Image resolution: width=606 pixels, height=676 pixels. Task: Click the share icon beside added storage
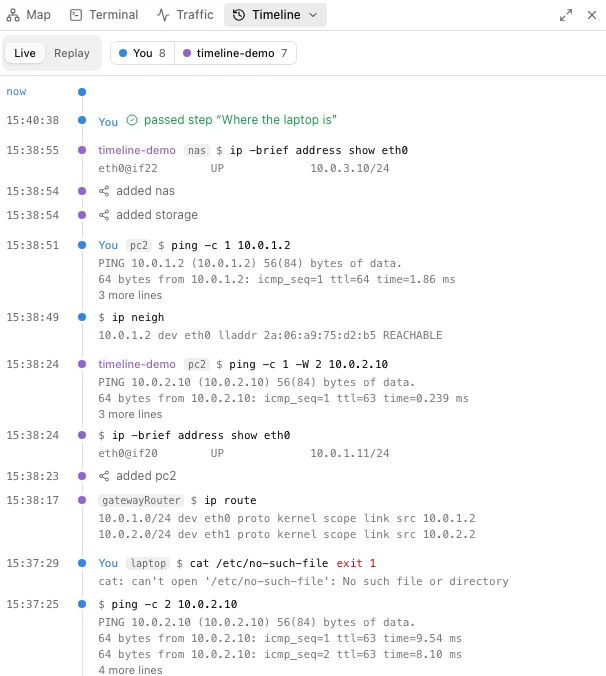[104, 215]
